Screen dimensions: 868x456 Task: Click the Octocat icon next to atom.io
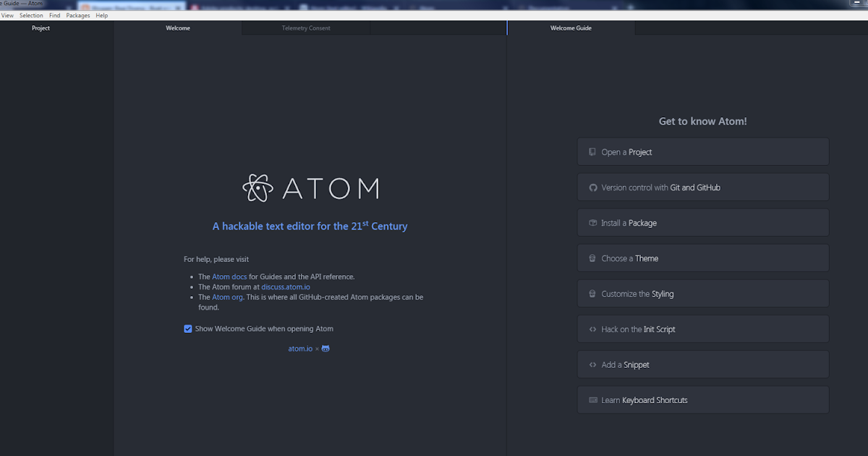pos(325,348)
